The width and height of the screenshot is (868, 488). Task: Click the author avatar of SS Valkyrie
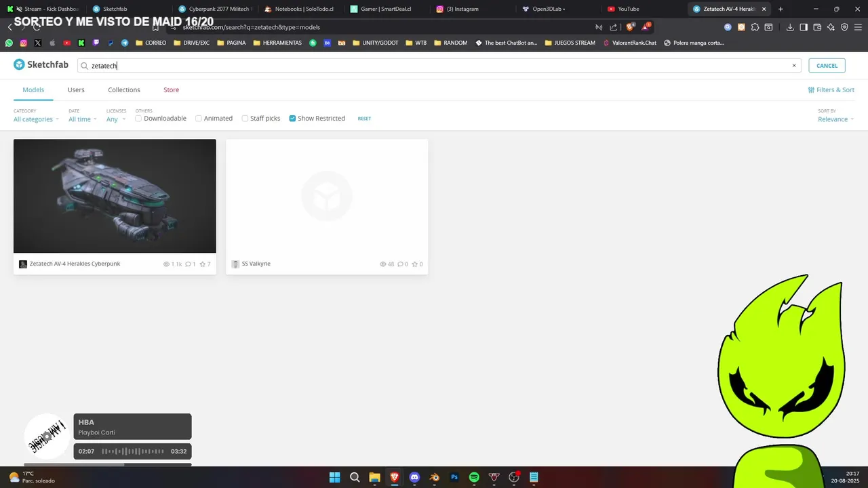click(x=235, y=264)
